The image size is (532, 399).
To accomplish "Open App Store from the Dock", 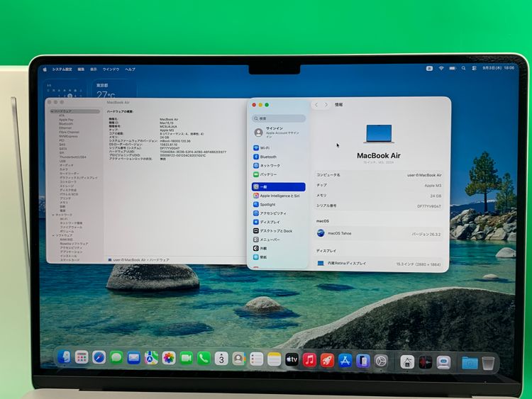I will [345, 361].
